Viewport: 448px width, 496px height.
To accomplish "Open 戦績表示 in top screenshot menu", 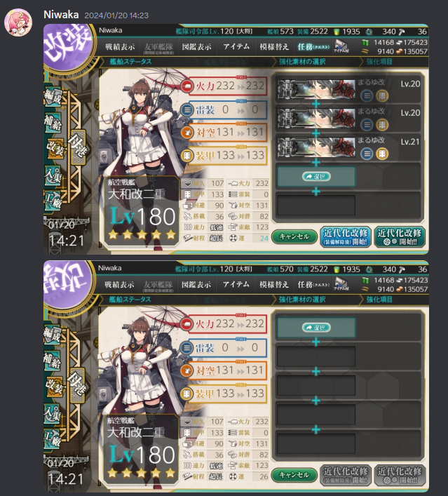I will click(120, 47).
